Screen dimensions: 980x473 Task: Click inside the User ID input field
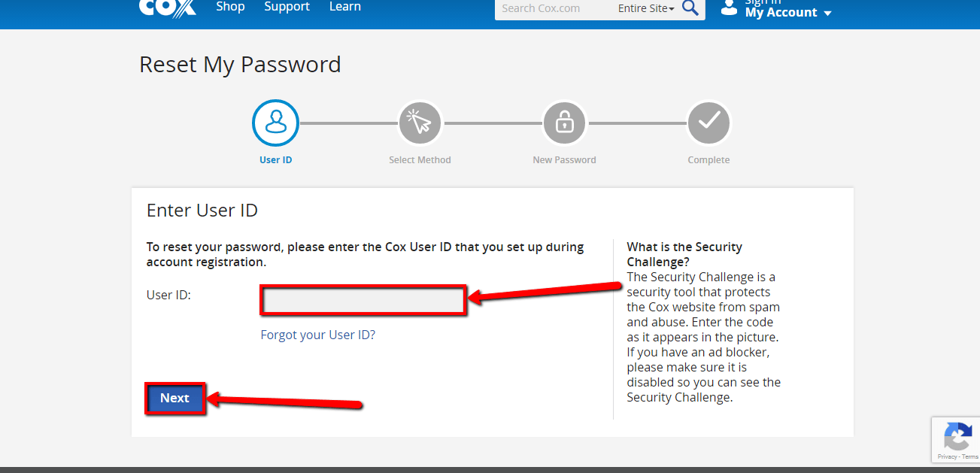click(x=363, y=300)
